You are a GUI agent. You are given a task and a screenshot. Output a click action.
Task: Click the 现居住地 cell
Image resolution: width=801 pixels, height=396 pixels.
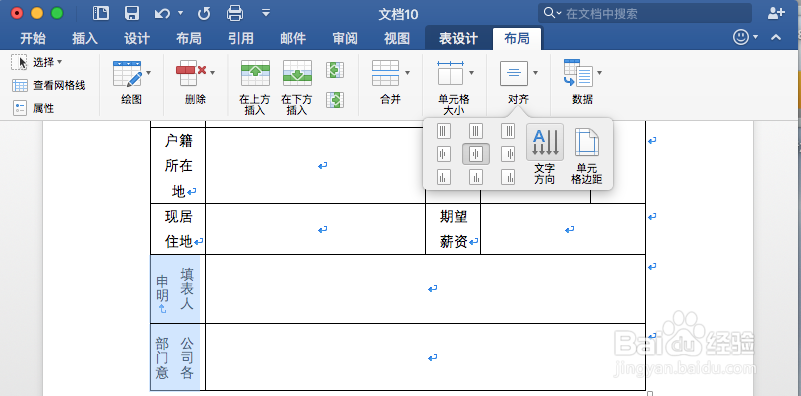tap(178, 229)
